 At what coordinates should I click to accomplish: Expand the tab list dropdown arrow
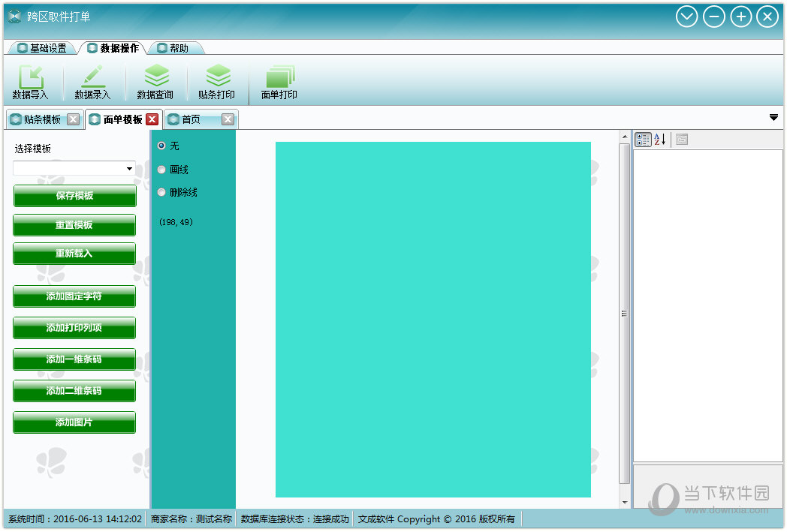[773, 118]
